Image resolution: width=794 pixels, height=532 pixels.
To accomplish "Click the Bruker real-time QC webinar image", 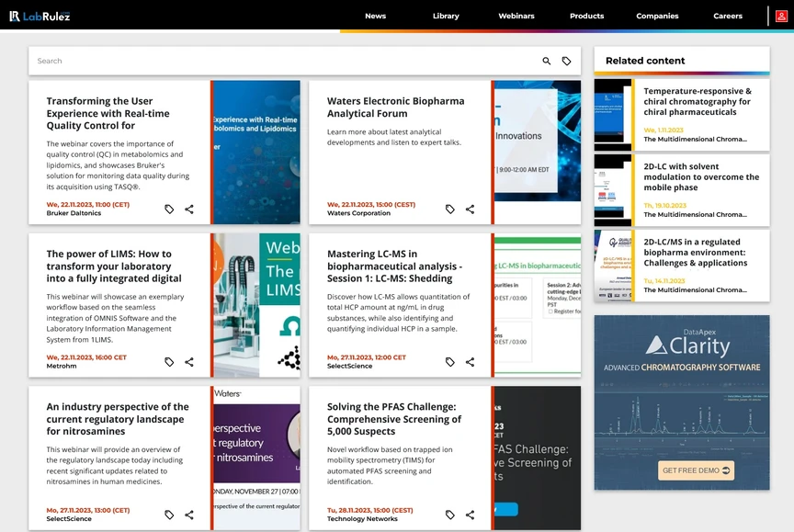I will coord(256,152).
